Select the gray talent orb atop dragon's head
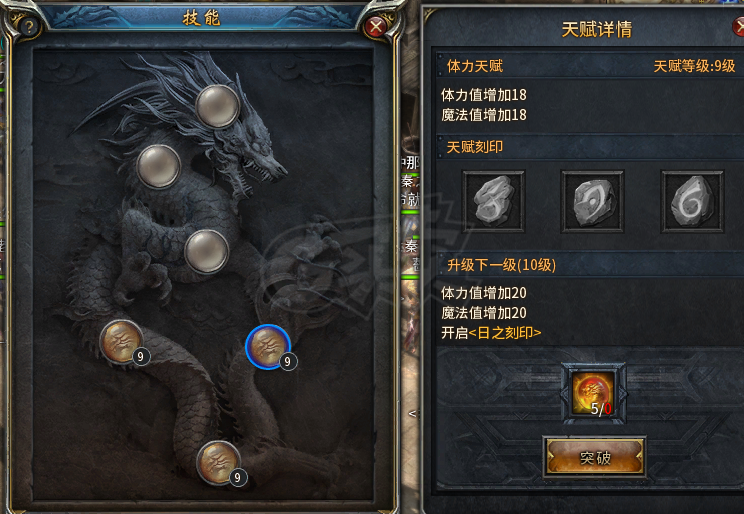This screenshot has height=514, width=744. 217,106
